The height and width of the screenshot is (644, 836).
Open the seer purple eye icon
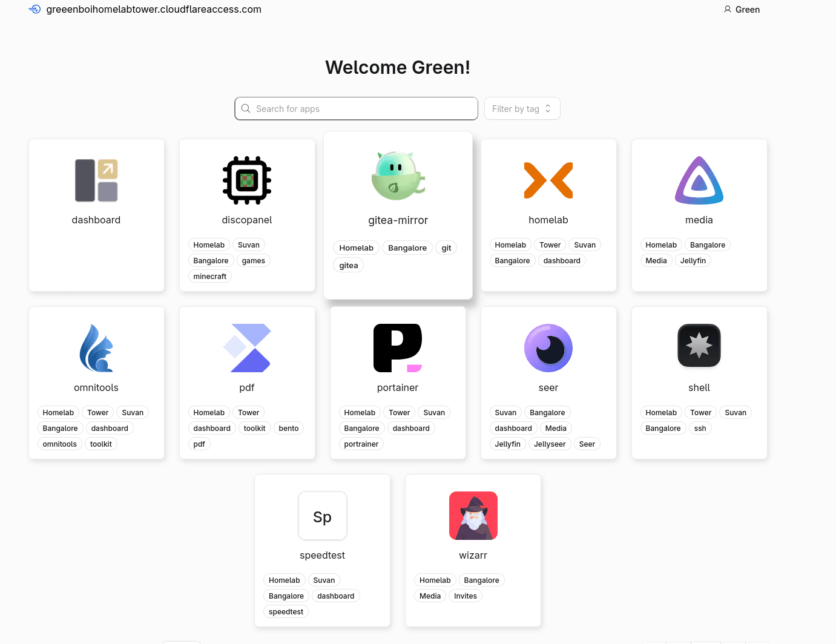pos(548,348)
